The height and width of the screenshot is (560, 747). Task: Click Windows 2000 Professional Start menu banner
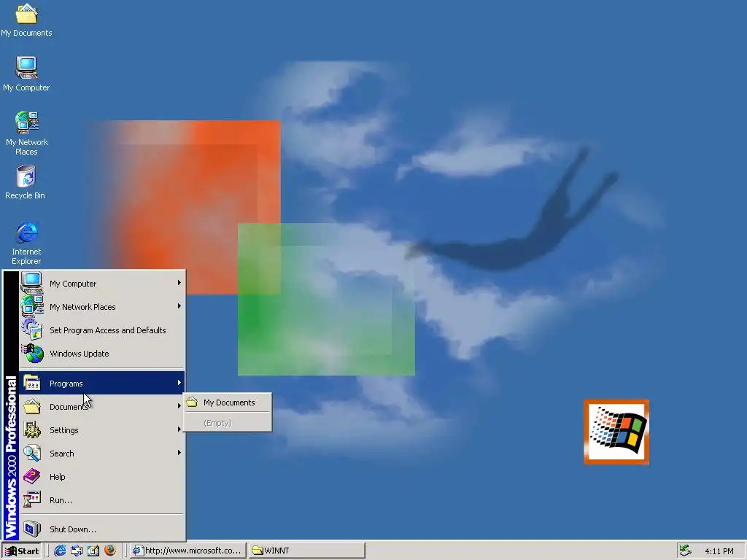[x=10, y=405]
